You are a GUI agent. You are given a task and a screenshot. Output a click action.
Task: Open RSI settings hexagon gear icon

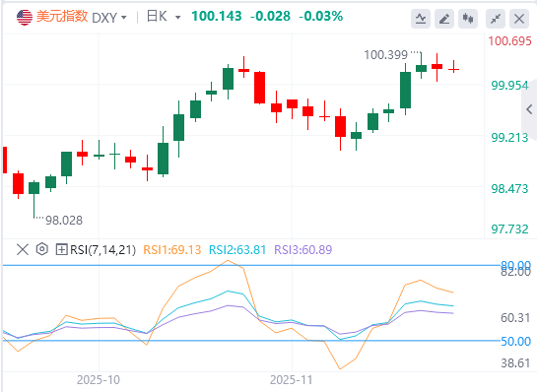click(x=41, y=249)
